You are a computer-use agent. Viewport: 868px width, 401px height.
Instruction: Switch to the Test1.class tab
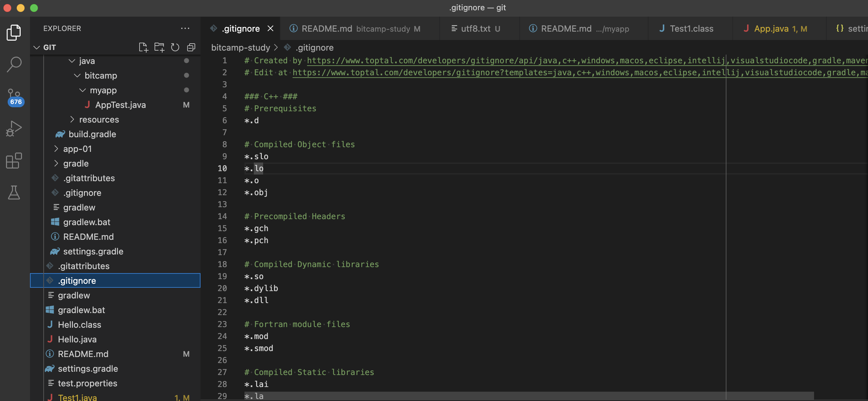[x=690, y=29]
